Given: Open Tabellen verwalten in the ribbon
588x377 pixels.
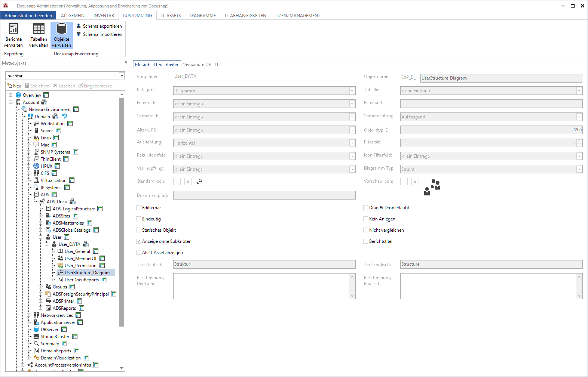Looking at the screenshot, I should pyautogui.click(x=39, y=35).
